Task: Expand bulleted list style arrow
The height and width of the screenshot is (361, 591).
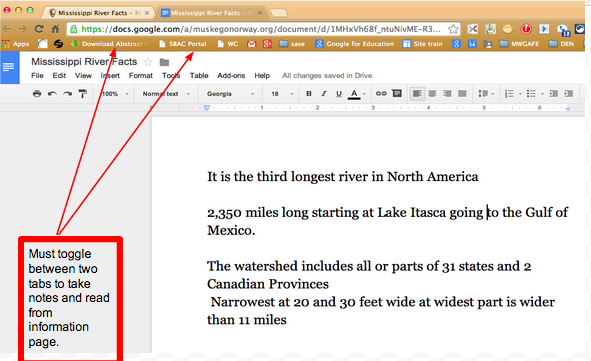Action: pyautogui.click(x=542, y=94)
